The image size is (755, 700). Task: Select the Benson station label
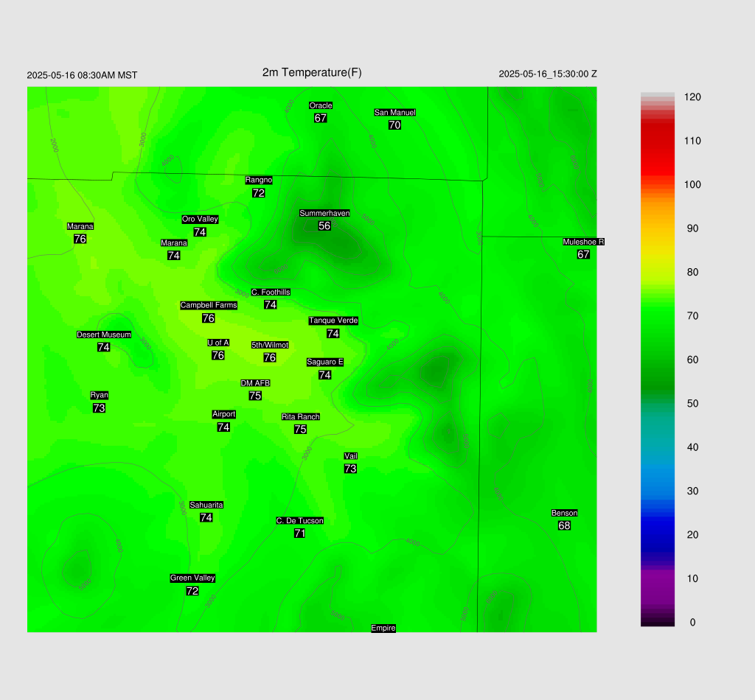[564, 514]
